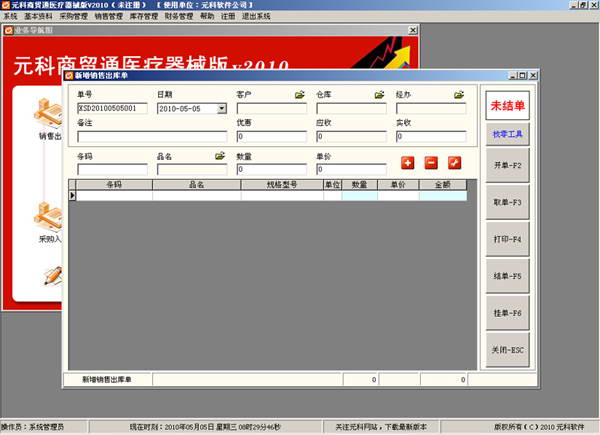
Task: Open warehouse (仓库) lookup folder icon
Action: [x=379, y=94]
